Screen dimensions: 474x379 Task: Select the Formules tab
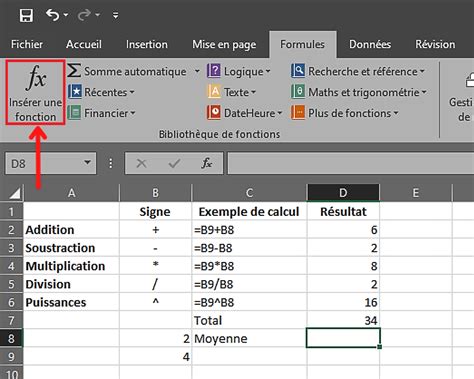(x=302, y=44)
